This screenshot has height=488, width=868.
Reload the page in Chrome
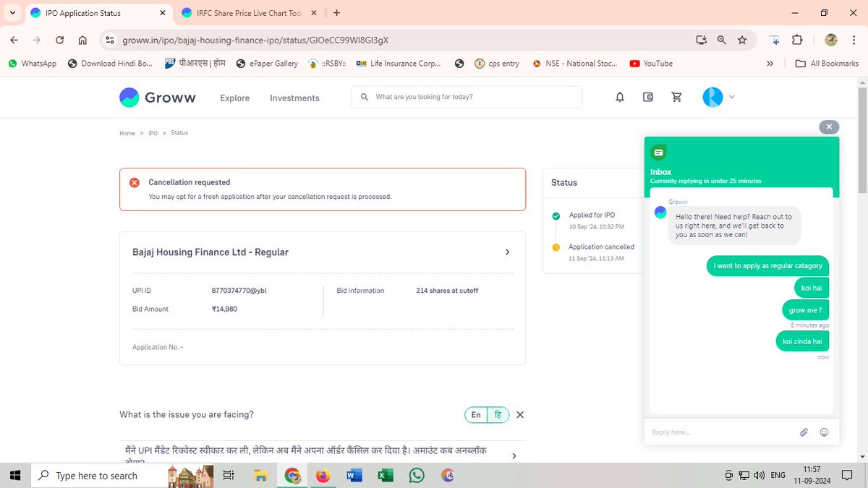pos(59,40)
